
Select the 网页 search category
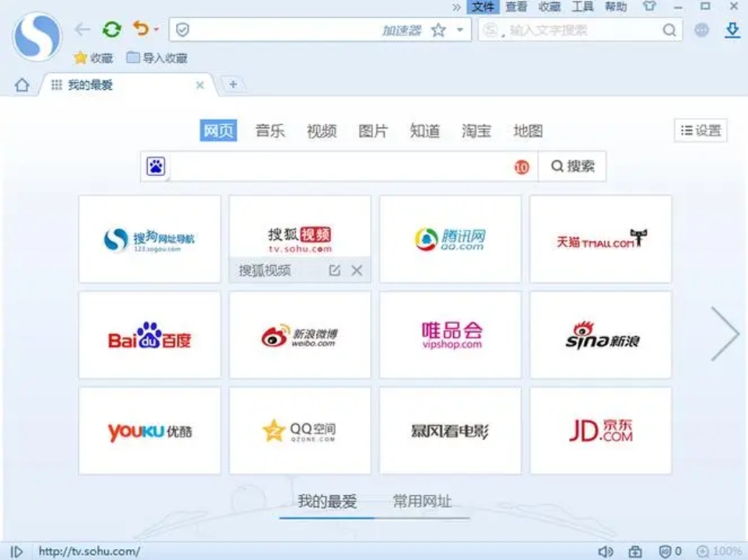[218, 130]
